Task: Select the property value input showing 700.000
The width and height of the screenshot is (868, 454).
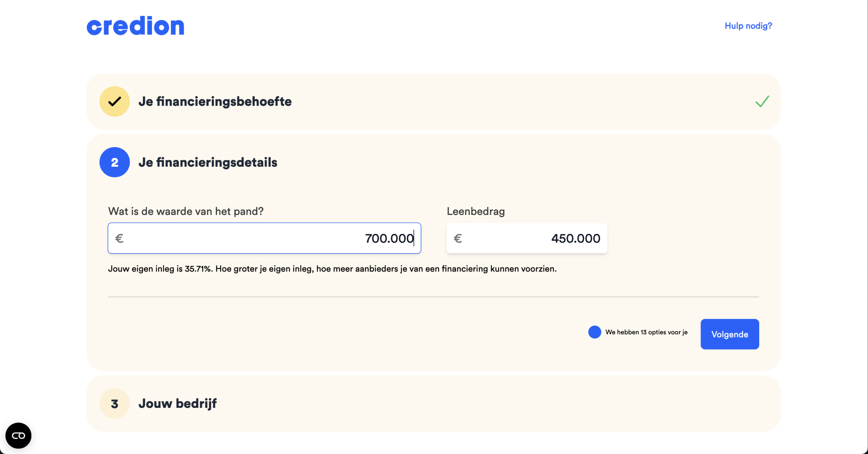Action: pyautogui.click(x=264, y=238)
